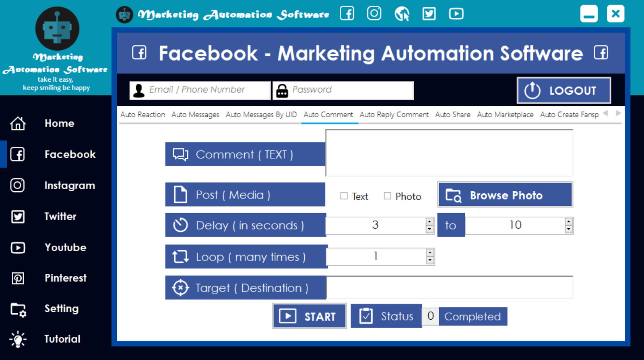This screenshot has height=360, width=644.
Task: Switch to the Auto Messages tab
Action: point(195,115)
